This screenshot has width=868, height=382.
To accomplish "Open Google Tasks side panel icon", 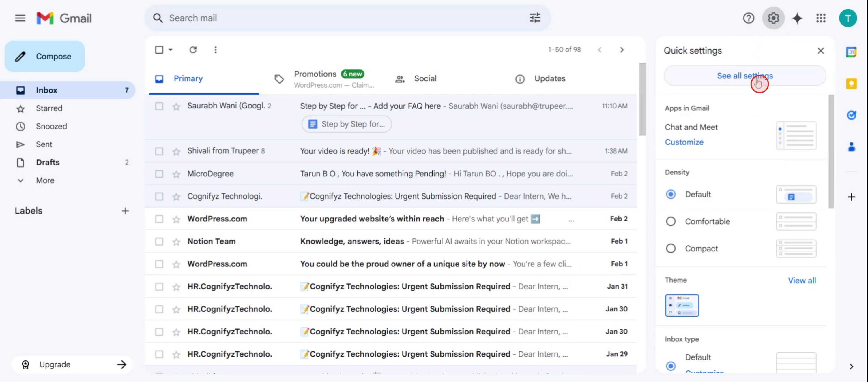I will [x=851, y=115].
